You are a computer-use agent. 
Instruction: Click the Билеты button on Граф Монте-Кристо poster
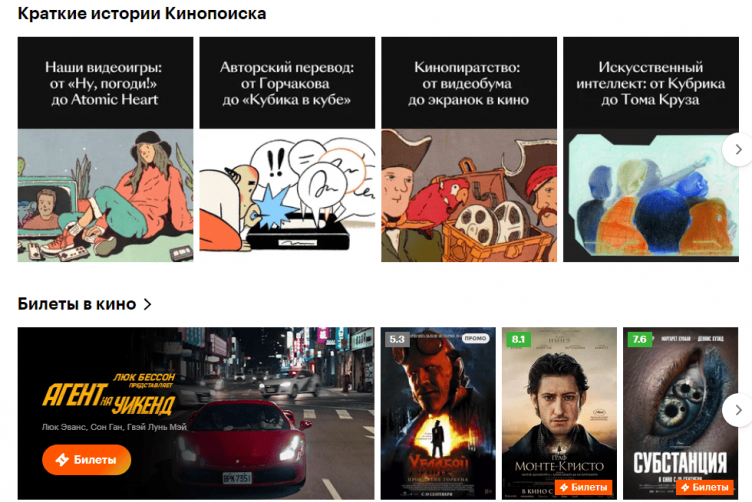584,487
